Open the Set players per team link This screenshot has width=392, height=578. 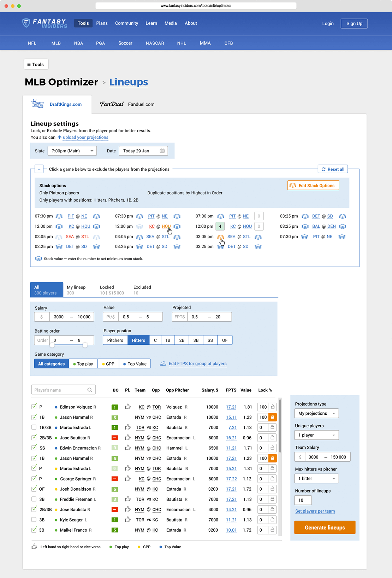pos(315,511)
